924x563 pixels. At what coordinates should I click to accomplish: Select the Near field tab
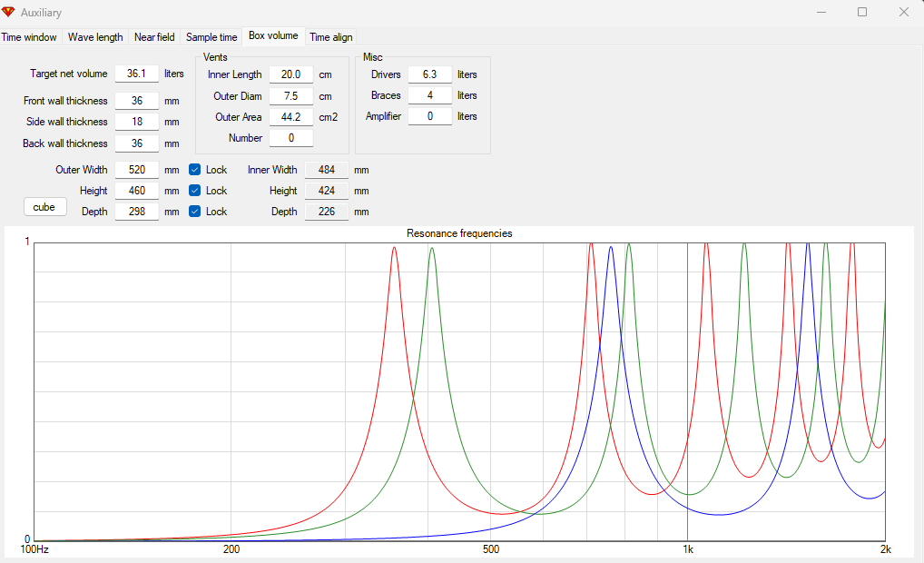coord(154,37)
